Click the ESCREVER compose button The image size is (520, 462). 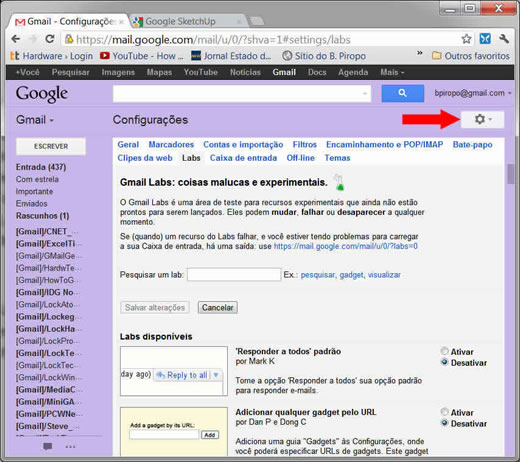(x=51, y=146)
